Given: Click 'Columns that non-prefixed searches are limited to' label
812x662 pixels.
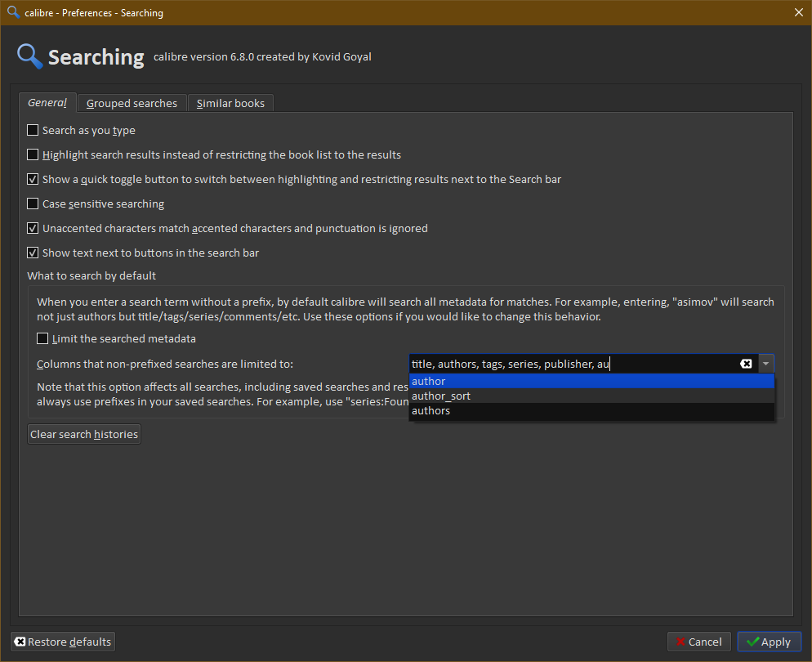Looking at the screenshot, I should (165, 365).
